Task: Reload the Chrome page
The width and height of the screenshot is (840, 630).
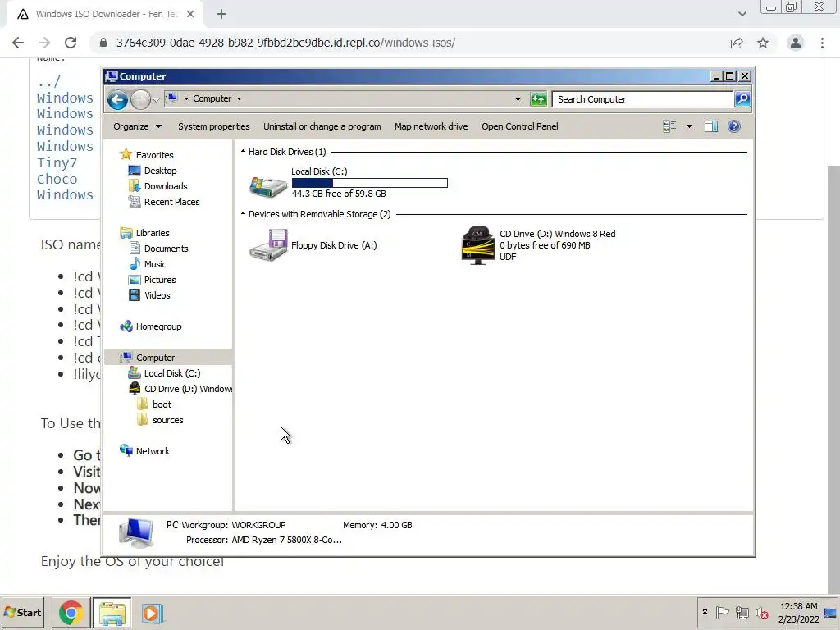Action: coord(71,43)
